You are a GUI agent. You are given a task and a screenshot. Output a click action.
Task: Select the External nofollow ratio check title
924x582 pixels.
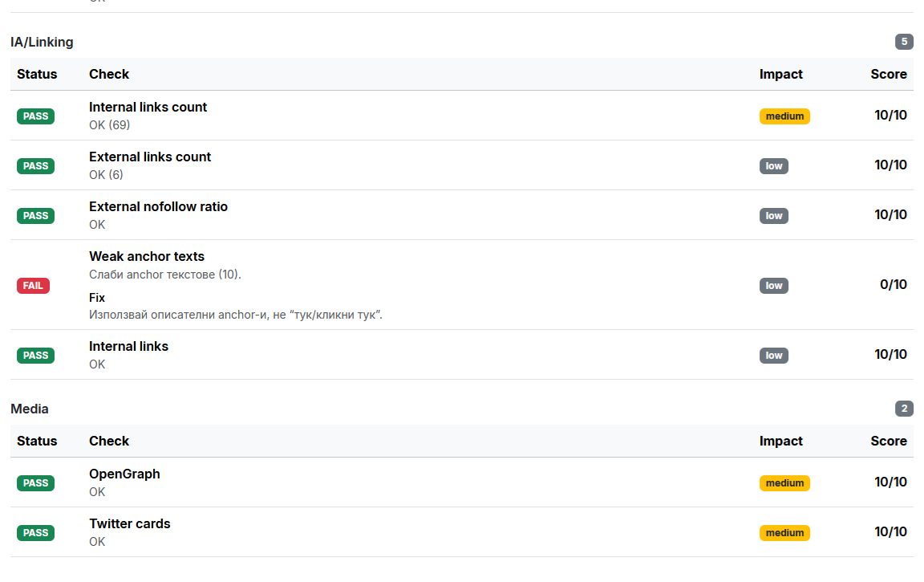[x=158, y=207]
